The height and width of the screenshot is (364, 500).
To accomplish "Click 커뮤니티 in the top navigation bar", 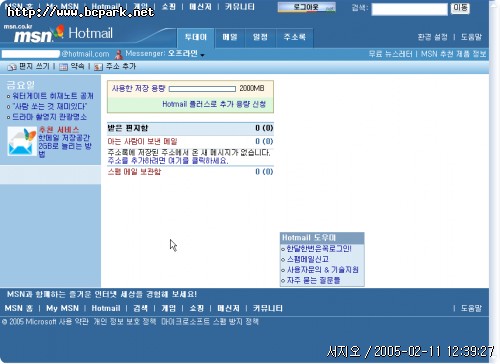I will pos(240,7).
